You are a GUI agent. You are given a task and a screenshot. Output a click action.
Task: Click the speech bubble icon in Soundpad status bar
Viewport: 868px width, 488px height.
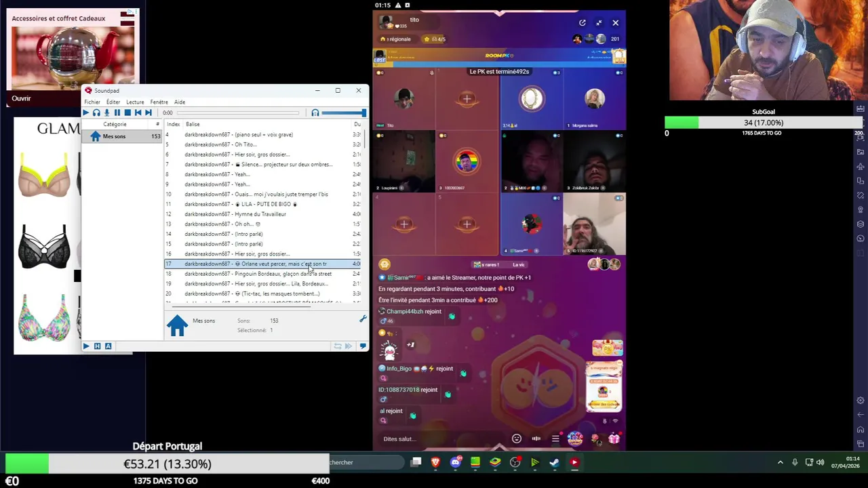pos(363,346)
